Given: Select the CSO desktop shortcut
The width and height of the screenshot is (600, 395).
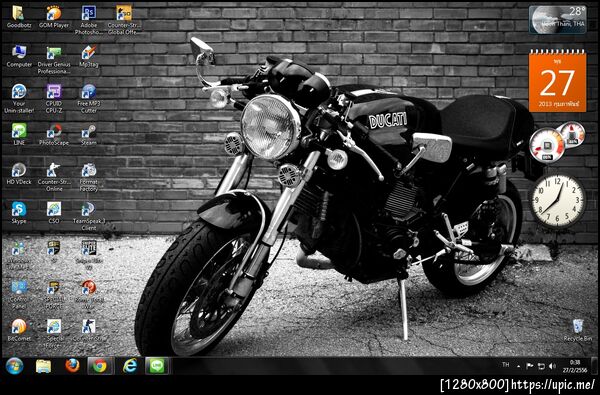Looking at the screenshot, I should [54, 213].
